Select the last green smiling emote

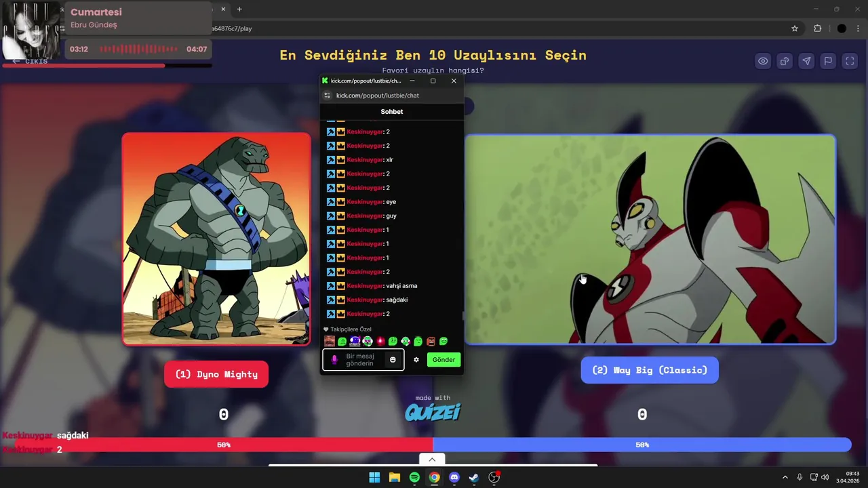coord(443,341)
